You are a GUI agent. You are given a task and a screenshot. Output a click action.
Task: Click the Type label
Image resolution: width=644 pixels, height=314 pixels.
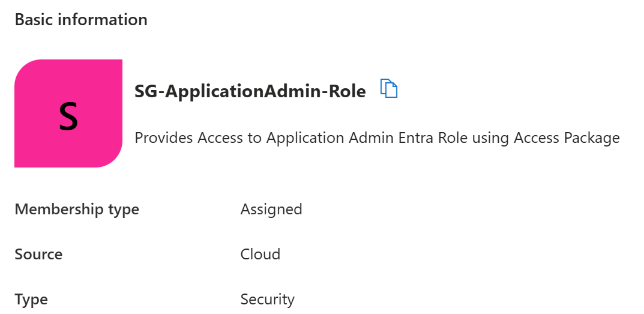[31, 300]
